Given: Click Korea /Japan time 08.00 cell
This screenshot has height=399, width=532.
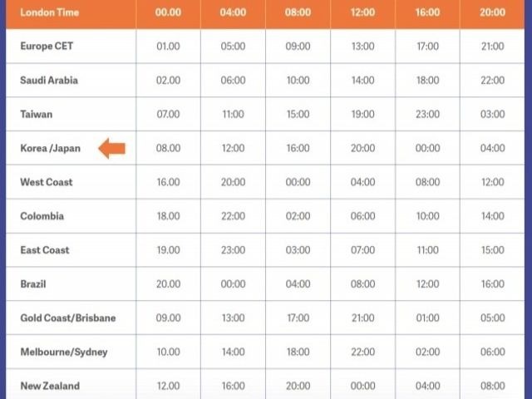Looking at the screenshot, I should tap(168, 148).
